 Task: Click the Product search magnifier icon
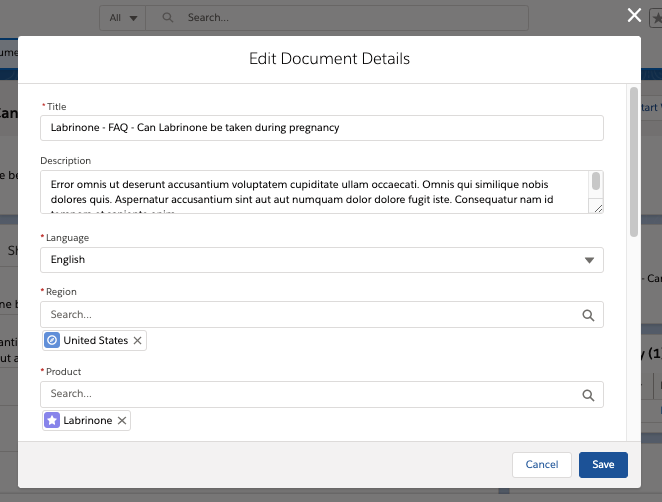pyautogui.click(x=589, y=394)
